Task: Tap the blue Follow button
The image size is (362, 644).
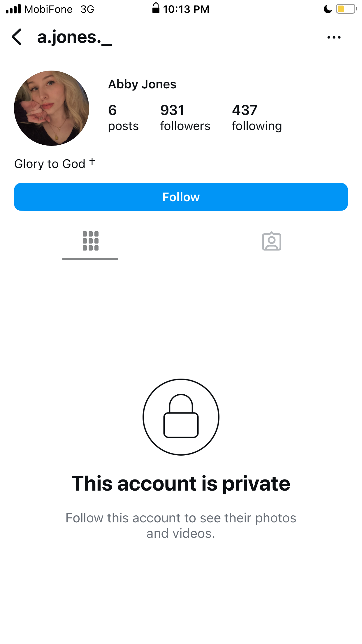Action: [181, 197]
